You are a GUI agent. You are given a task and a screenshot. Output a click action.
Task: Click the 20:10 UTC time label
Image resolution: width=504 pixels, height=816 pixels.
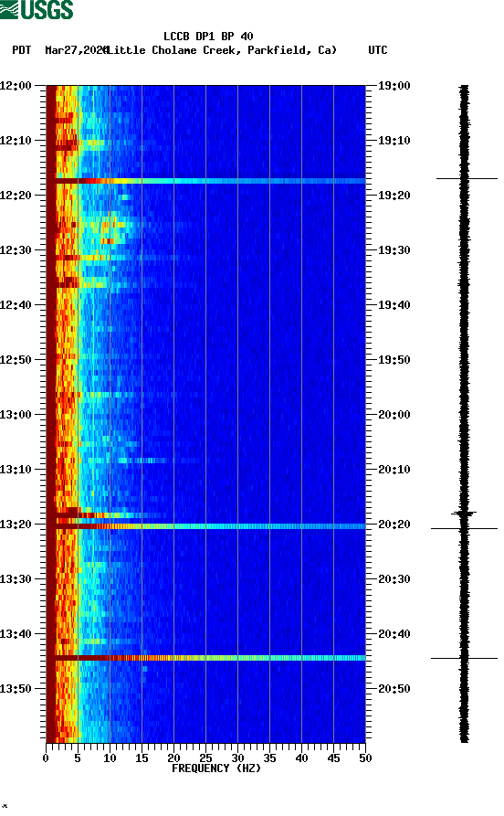394,470
